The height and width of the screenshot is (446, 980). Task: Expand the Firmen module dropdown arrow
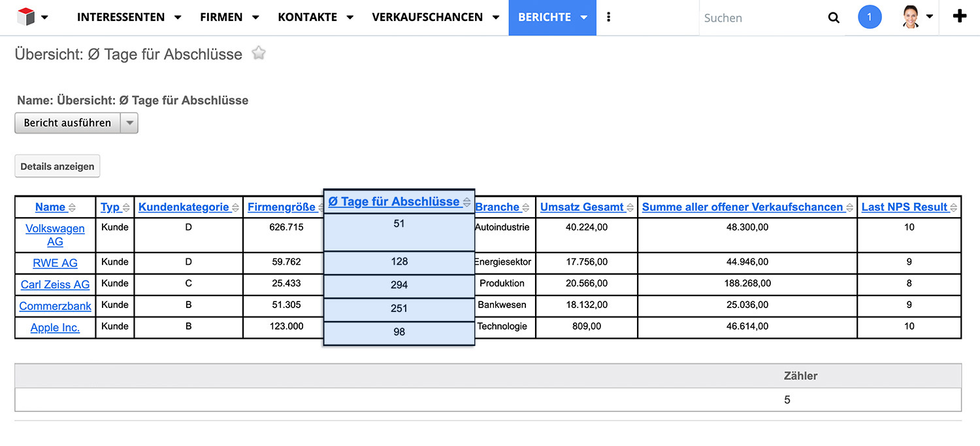(255, 18)
